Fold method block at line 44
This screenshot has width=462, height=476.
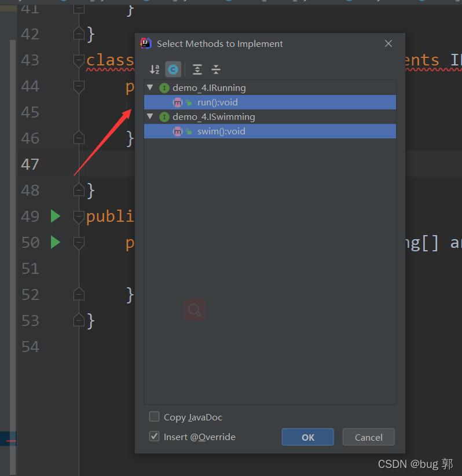pos(79,86)
